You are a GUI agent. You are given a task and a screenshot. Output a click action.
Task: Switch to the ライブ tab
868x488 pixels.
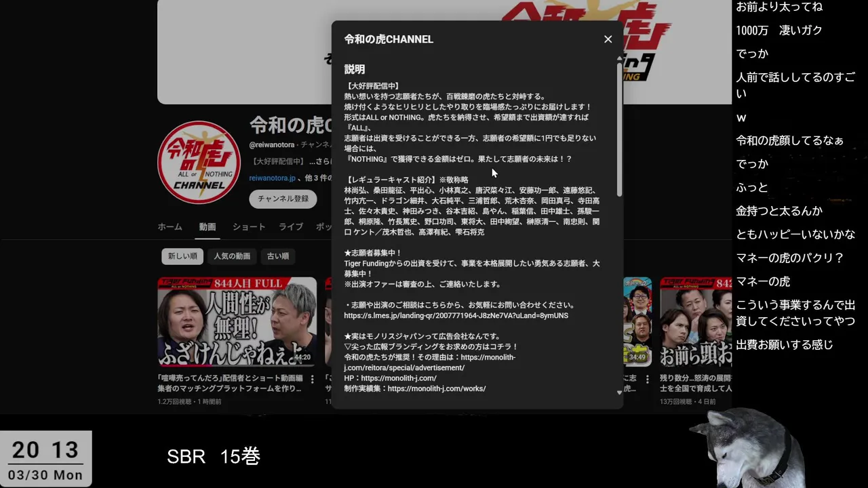pyautogui.click(x=291, y=227)
